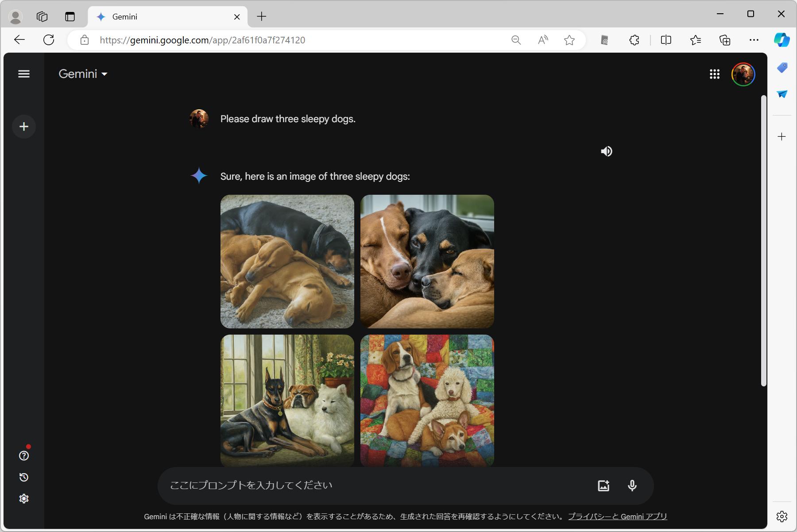Upload an image via image icon
Image resolution: width=797 pixels, height=532 pixels.
[x=604, y=486]
